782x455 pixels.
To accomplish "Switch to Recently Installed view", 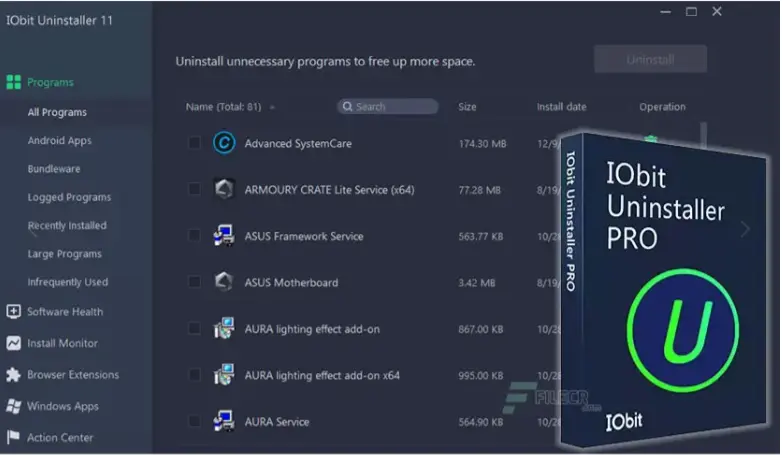I will tap(66, 226).
